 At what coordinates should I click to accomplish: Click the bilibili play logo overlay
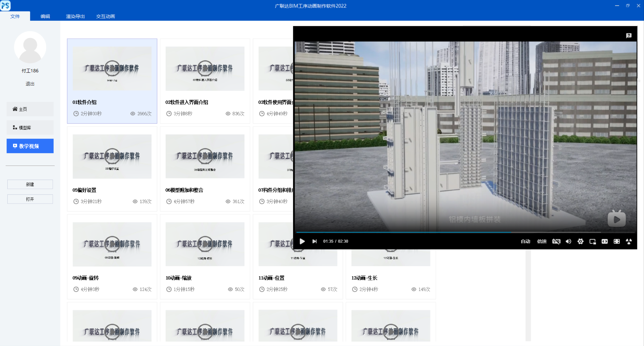tap(616, 219)
